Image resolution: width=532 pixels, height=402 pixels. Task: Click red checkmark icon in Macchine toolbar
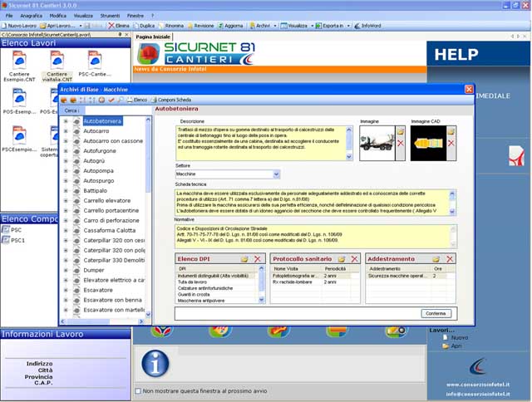(111, 100)
